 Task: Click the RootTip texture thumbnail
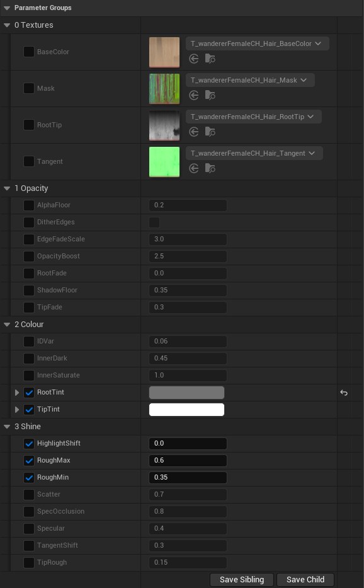[164, 125]
